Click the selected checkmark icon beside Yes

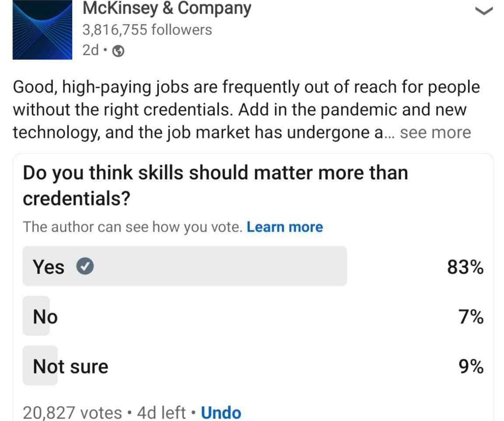pyautogui.click(x=85, y=267)
